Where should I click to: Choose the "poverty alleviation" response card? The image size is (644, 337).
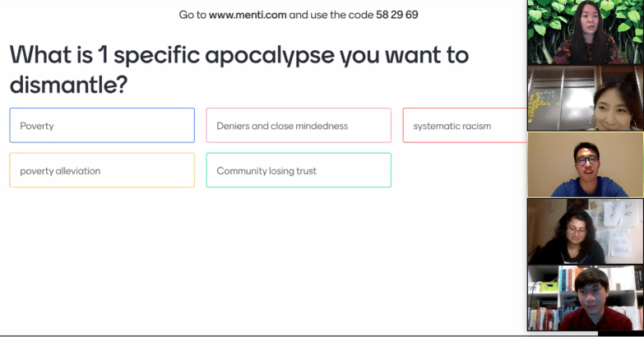coord(102,170)
